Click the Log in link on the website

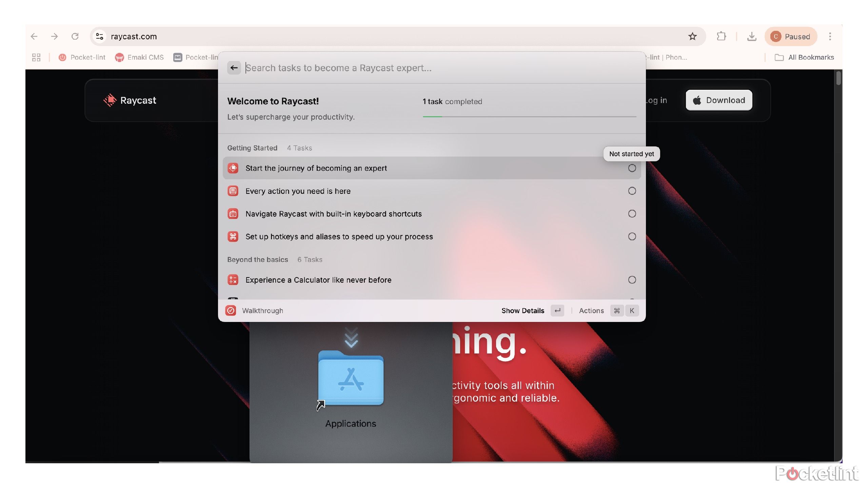click(x=656, y=100)
